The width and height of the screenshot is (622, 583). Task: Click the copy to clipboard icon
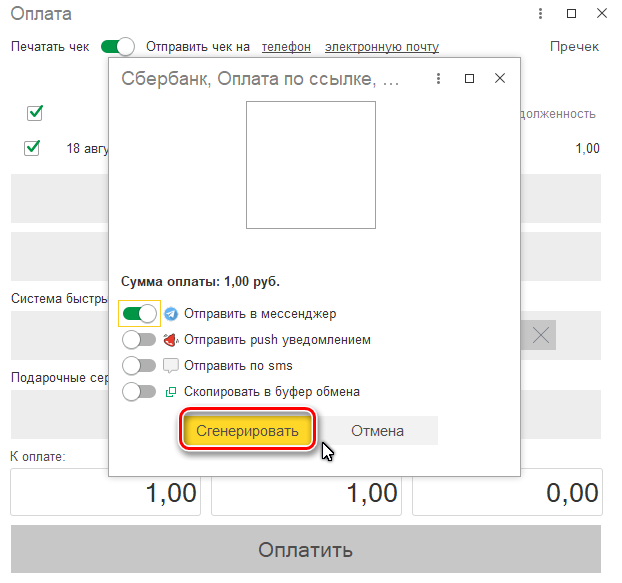[171, 392]
